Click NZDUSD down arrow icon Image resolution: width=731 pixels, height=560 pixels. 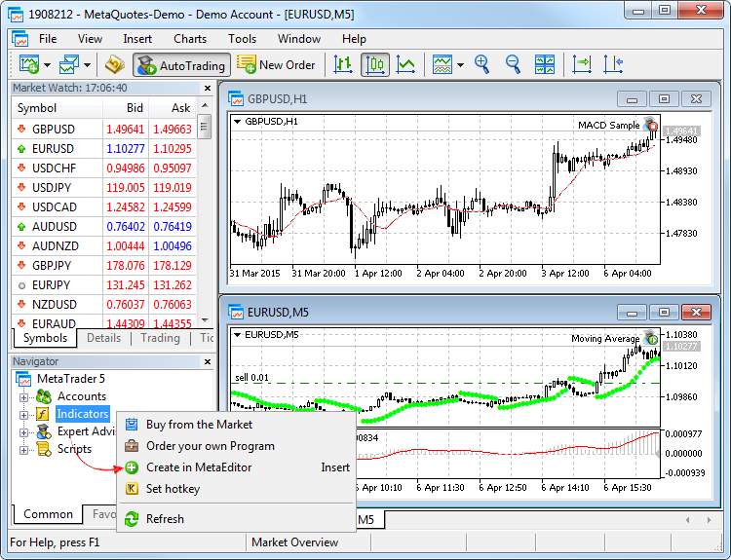(x=21, y=305)
